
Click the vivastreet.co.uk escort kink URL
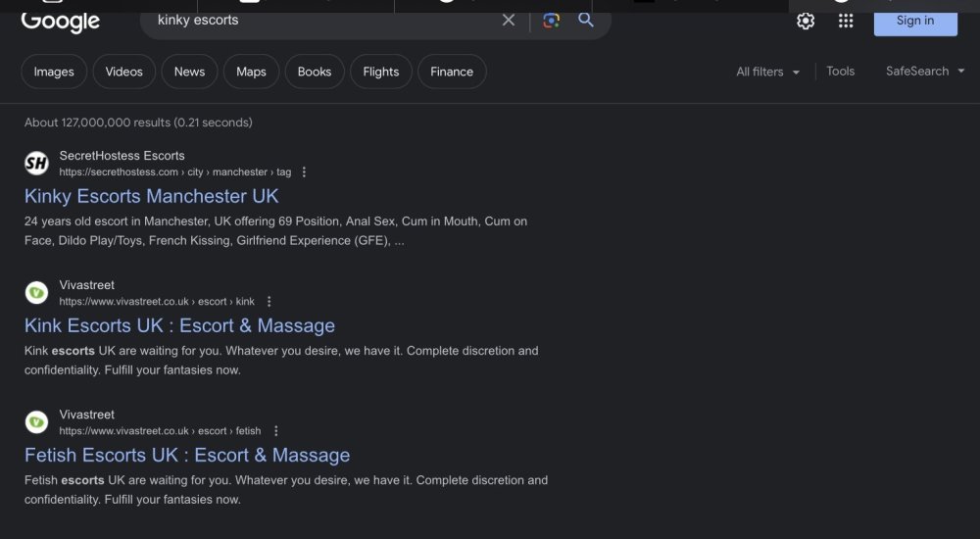click(157, 302)
